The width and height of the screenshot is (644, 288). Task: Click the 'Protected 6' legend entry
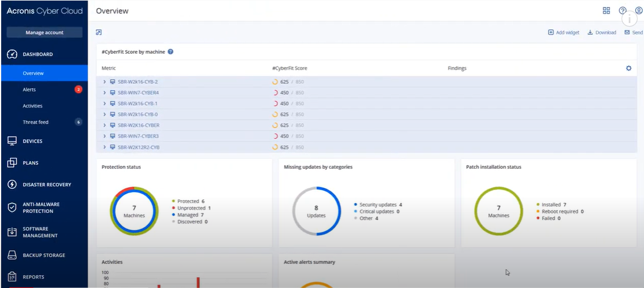(188, 202)
